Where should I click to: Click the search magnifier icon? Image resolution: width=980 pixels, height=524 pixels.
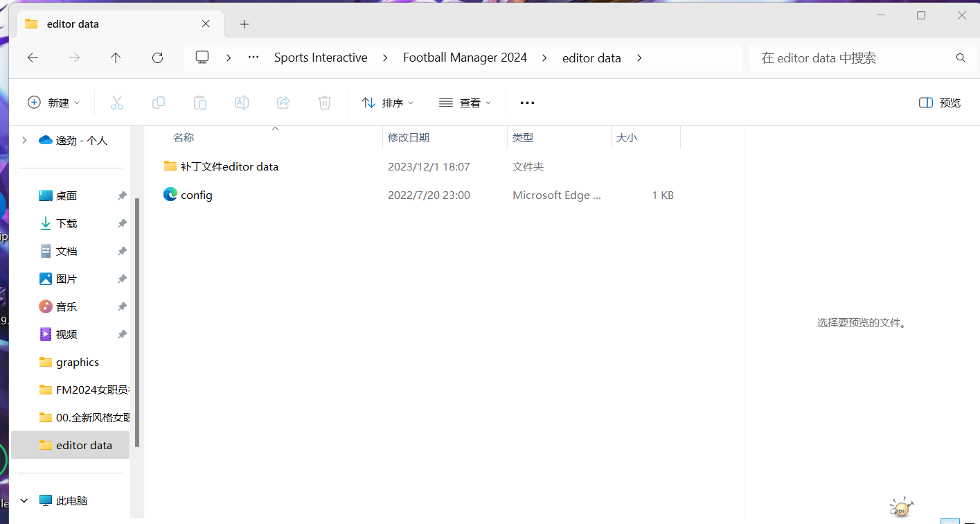[x=961, y=58]
